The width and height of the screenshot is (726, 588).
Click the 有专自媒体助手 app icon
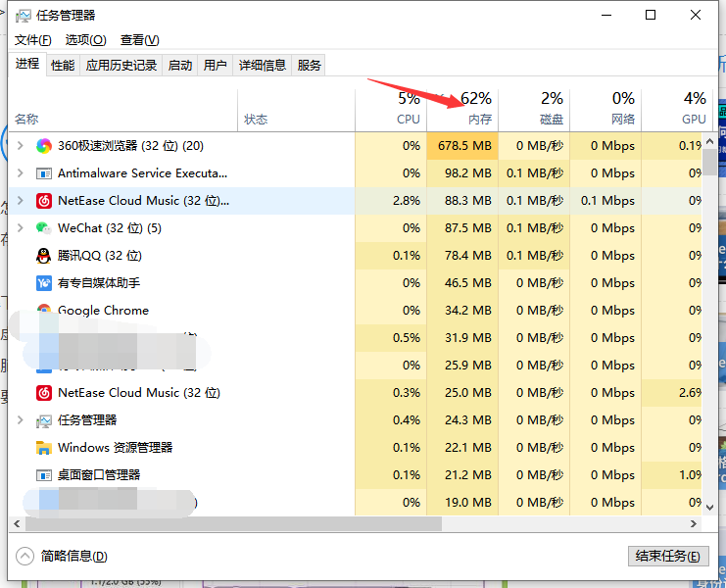44,283
